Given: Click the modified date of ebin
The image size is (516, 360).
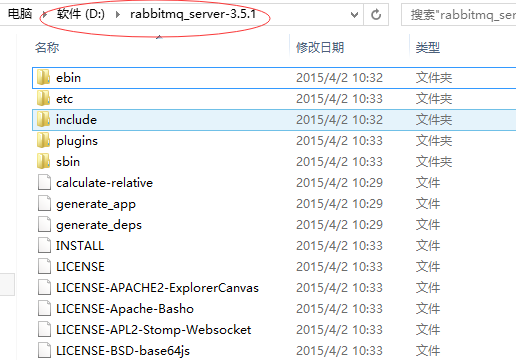Looking at the screenshot, I should point(339,78).
